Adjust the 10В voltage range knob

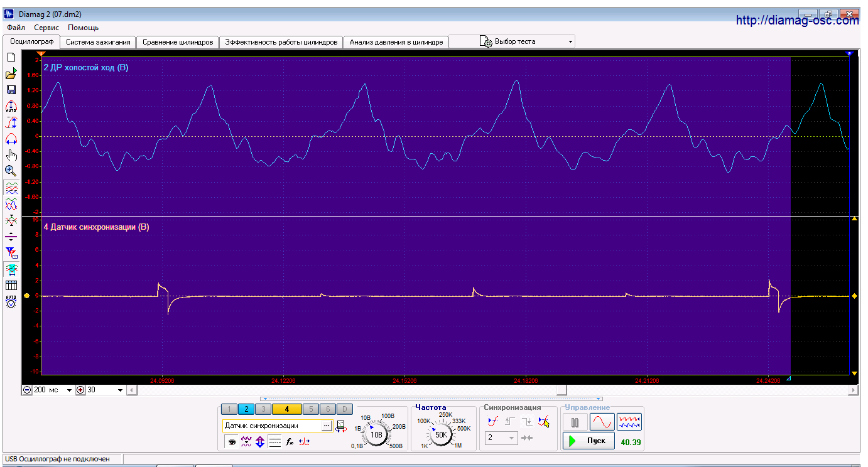pos(376,434)
